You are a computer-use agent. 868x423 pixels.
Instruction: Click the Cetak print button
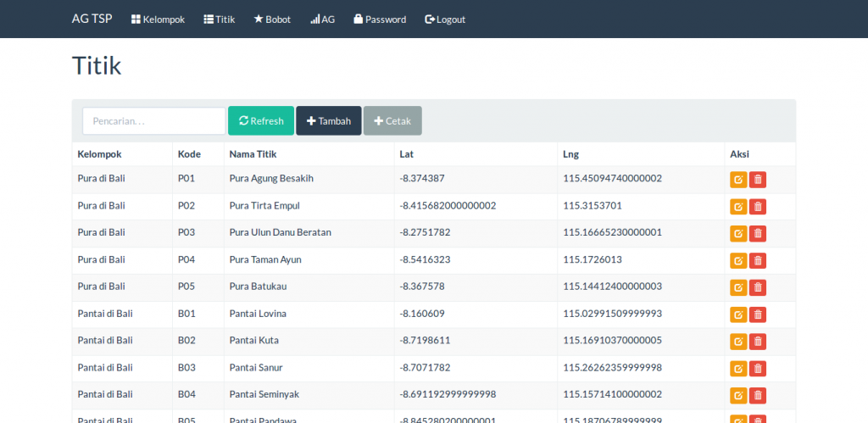click(x=392, y=121)
